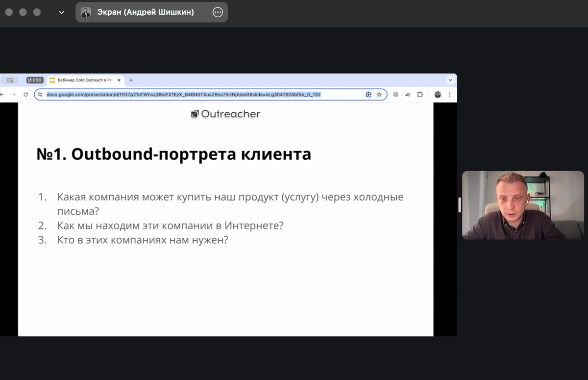Click the Chrome profile avatar
The image size is (588, 380).
coord(438,94)
